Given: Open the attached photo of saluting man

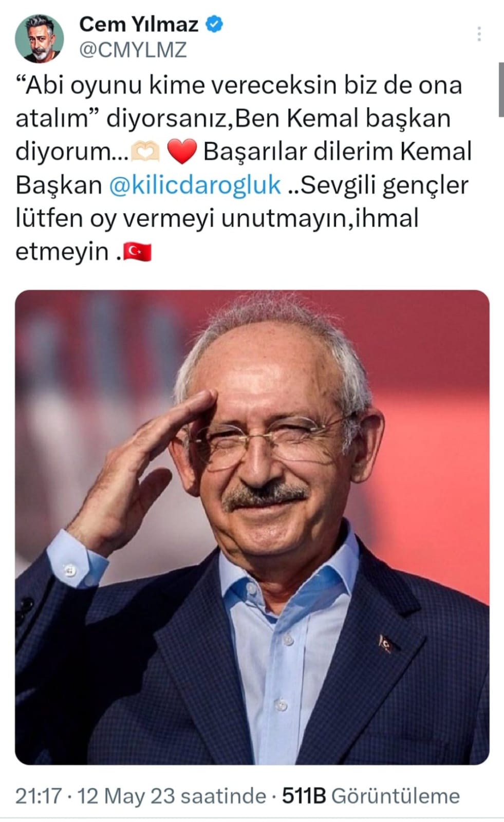Looking at the screenshot, I should click(252, 527).
